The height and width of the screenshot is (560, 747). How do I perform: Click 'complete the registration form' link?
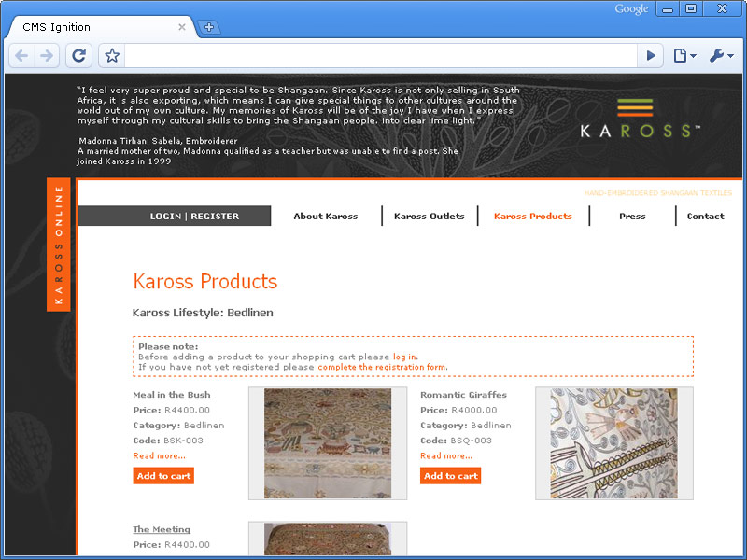click(x=382, y=367)
